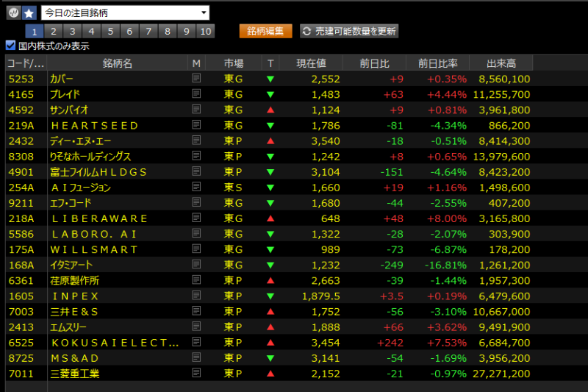Image resolution: width=588 pixels, height=392 pixels.
Task: Open memo icon for カバー row
Action: coord(196,78)
